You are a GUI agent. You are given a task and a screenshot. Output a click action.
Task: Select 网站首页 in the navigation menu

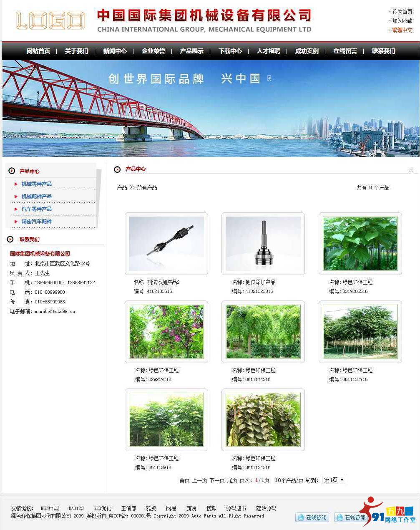[x=38, y=51]
